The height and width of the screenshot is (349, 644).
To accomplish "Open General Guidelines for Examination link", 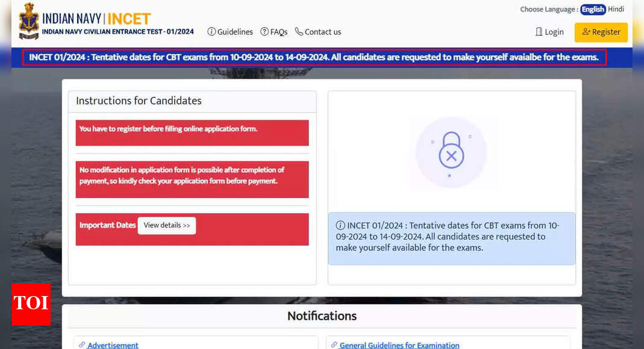I will pos(399,345).
